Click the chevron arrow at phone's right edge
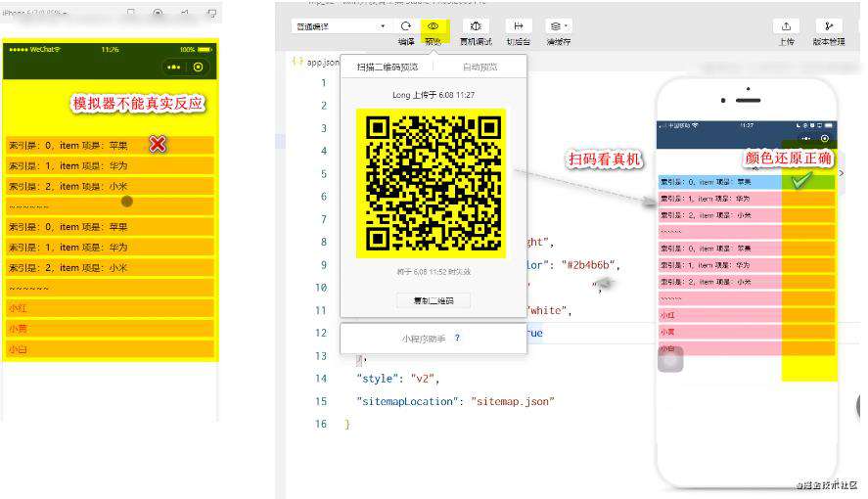The height and width of the screenshot is (499, 868). coord(841,173)
